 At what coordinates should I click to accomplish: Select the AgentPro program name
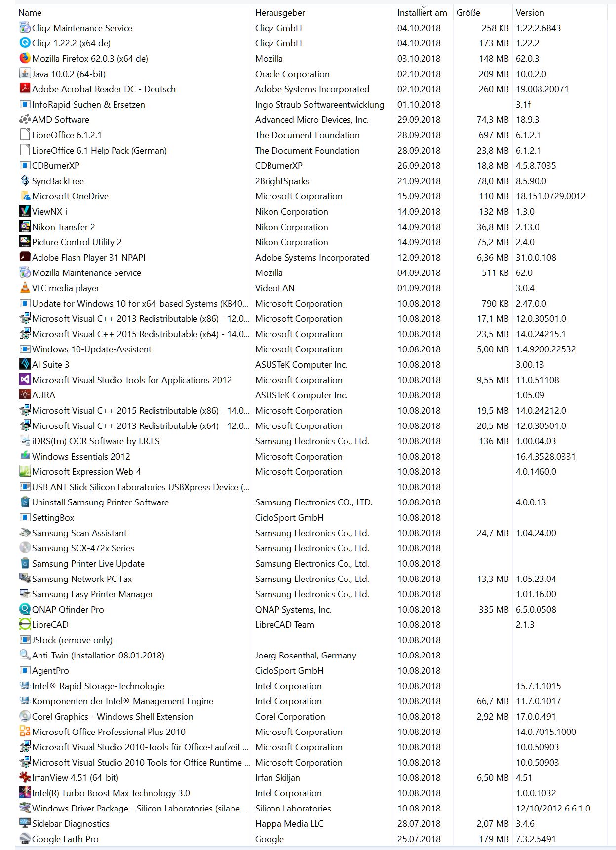50,670
